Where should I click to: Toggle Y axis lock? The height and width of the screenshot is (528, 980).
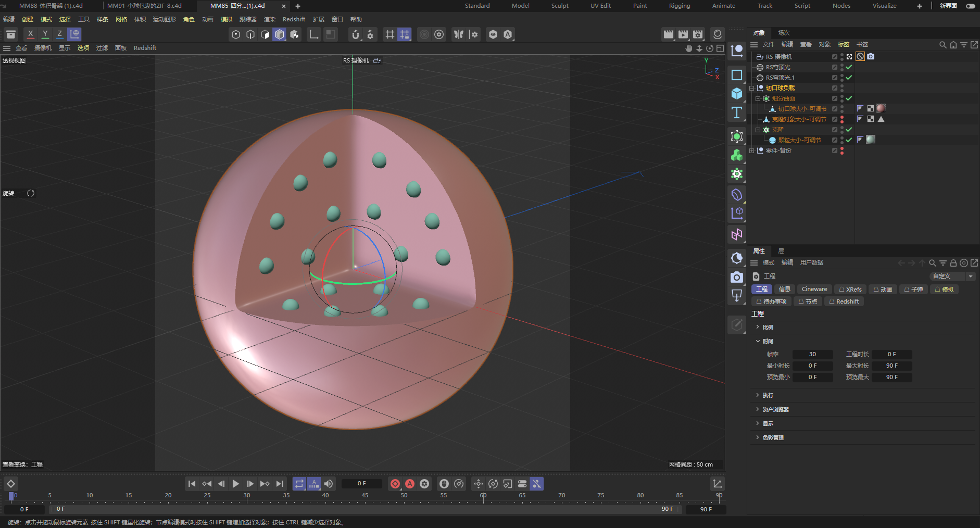pos(45,34)
